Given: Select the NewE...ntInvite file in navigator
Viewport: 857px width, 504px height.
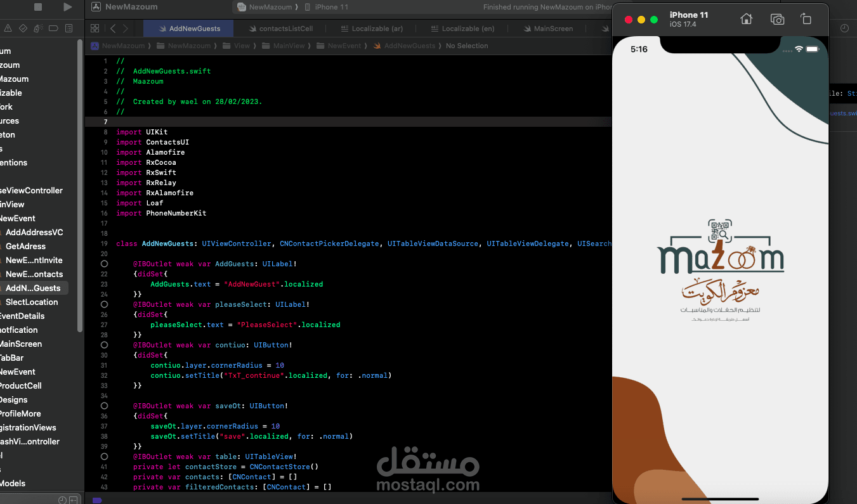Looking at the screenshot, I should click(x=34, y=260).
